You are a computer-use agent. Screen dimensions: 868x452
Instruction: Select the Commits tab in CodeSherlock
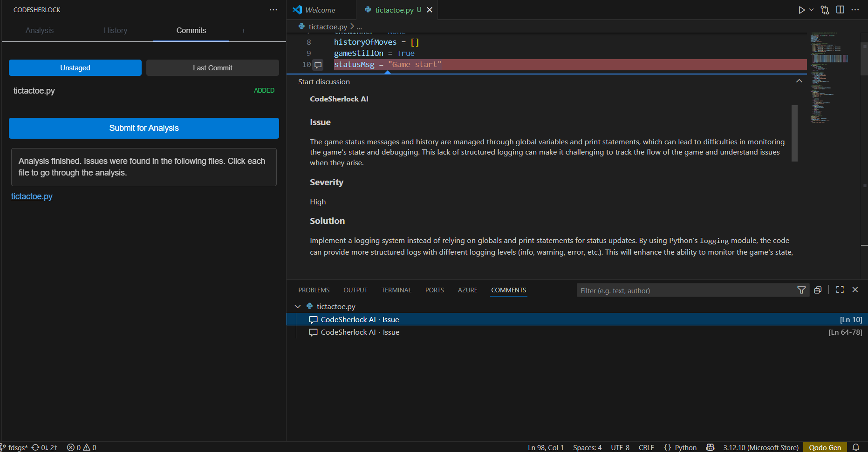point(191,30)
